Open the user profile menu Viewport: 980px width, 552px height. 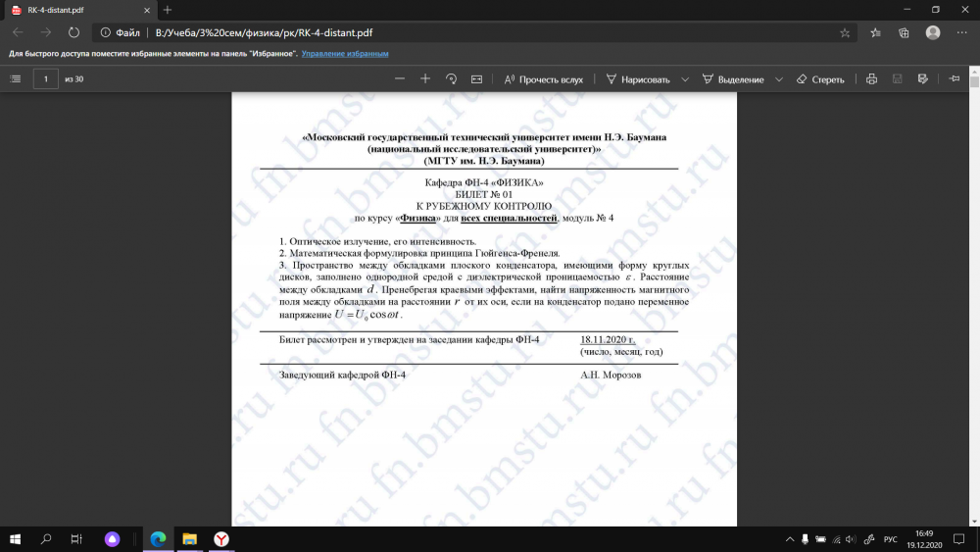933,32
